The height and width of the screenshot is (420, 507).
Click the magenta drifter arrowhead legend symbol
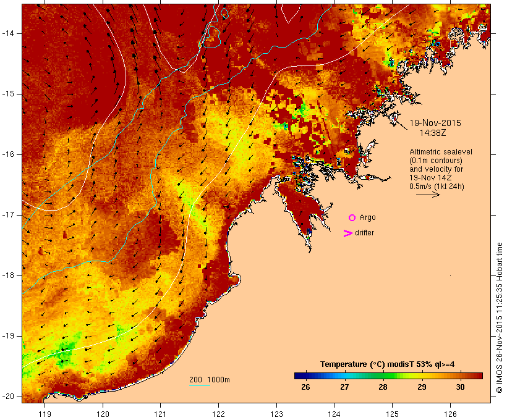pyautogui.click(x=348, y=233)
